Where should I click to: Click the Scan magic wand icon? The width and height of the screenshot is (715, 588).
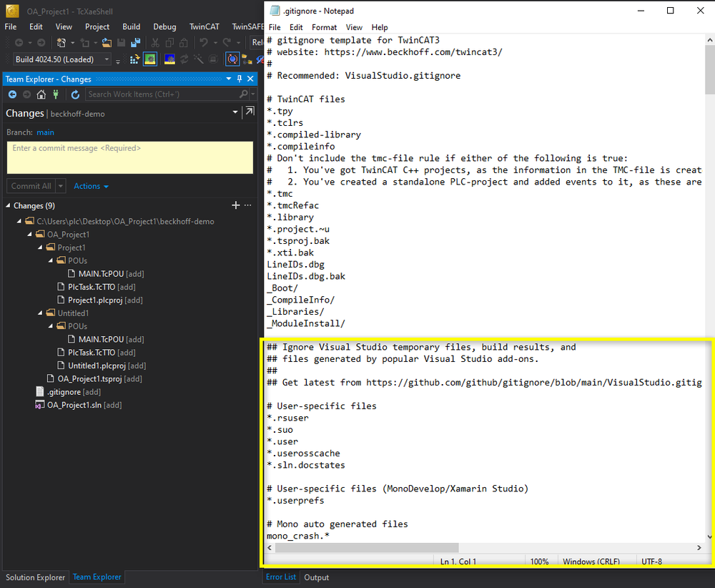click(x=198, y=59)
